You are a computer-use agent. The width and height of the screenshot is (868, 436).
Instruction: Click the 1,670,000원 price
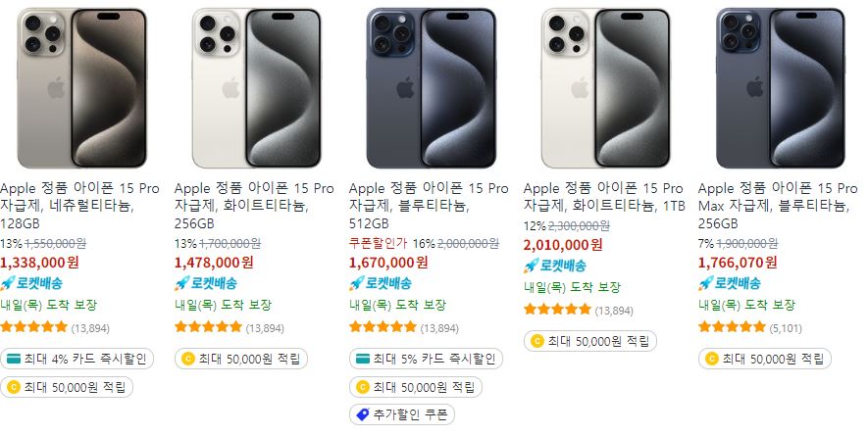[x=388, y=263]
